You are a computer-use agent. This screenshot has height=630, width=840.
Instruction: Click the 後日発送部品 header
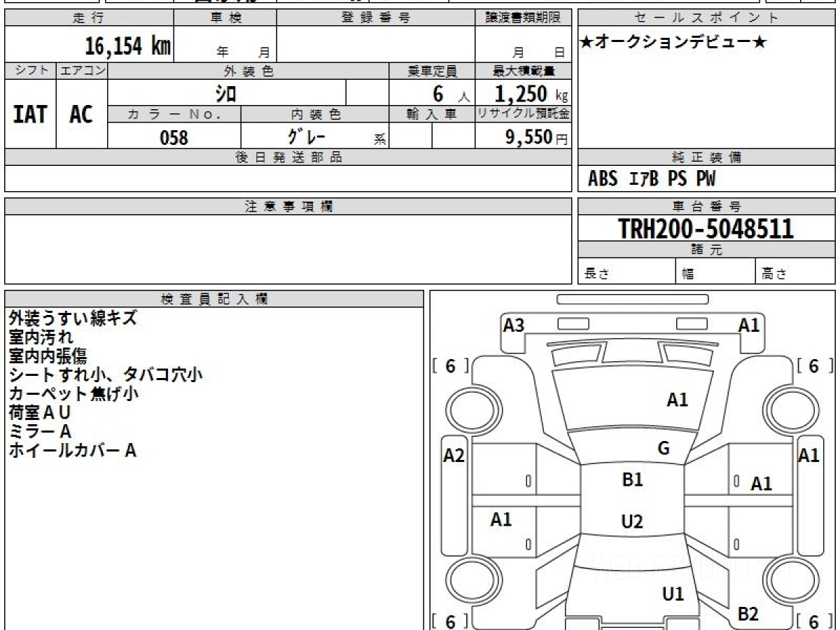tap(288, 157)
